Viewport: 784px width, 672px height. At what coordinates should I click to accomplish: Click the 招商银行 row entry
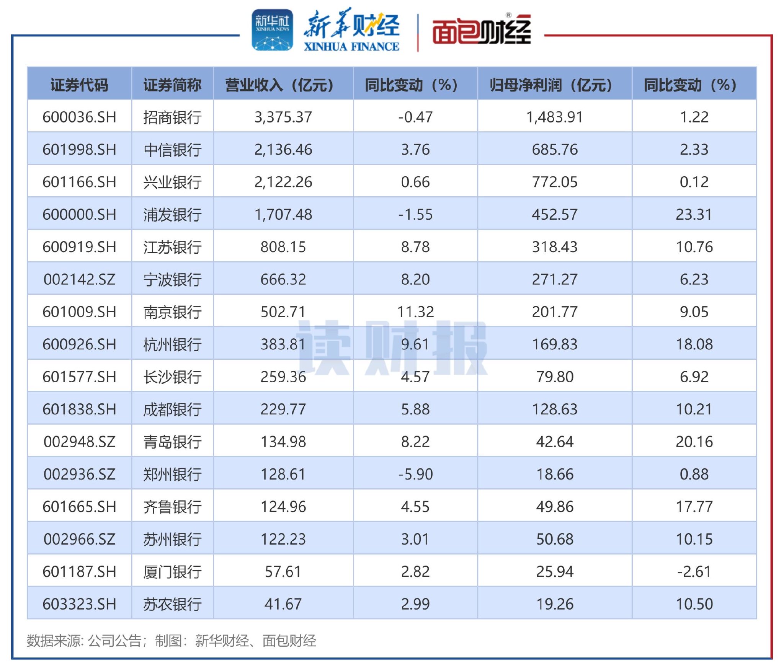tap(173, 117)
